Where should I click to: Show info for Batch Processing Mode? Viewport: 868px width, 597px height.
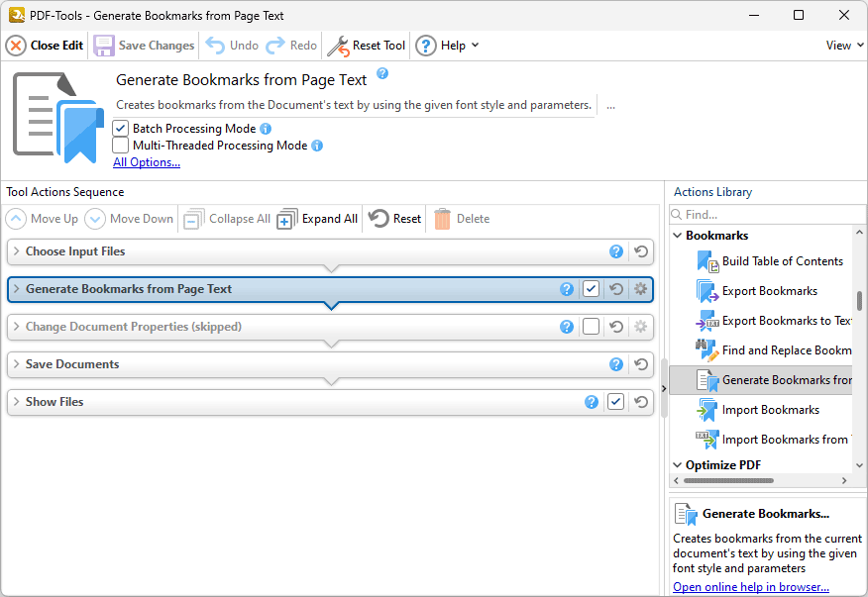266,129
